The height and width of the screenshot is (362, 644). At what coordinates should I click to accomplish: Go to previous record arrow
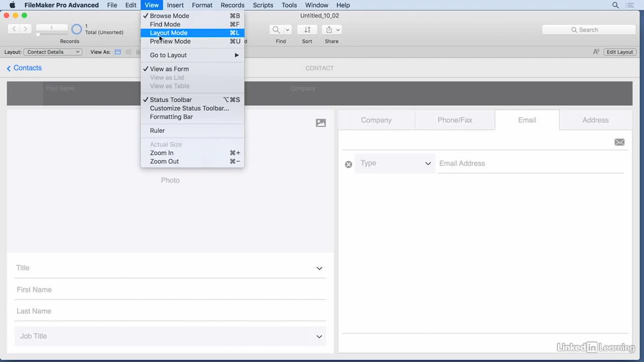(x=14, y=29)
